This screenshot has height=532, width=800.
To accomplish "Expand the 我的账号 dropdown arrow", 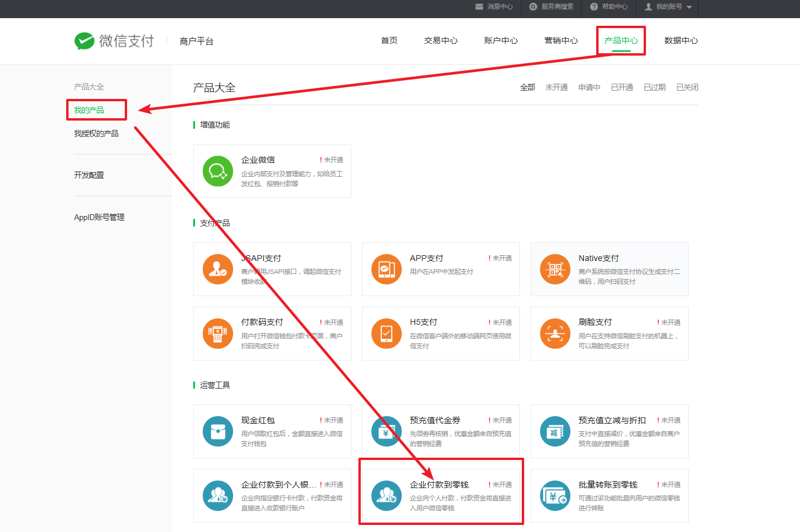I will coord(689,7).
